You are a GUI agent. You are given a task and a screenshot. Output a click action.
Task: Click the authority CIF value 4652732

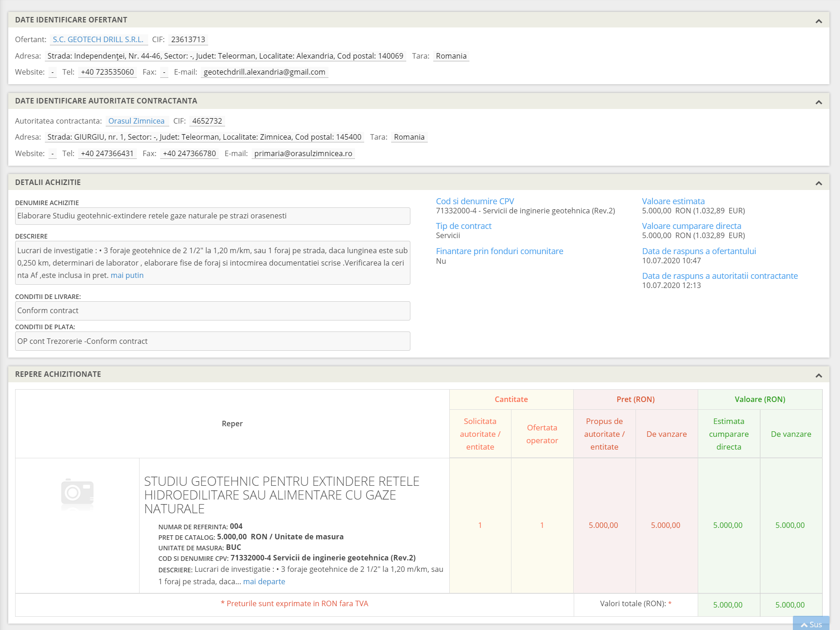tap(207, 121)
